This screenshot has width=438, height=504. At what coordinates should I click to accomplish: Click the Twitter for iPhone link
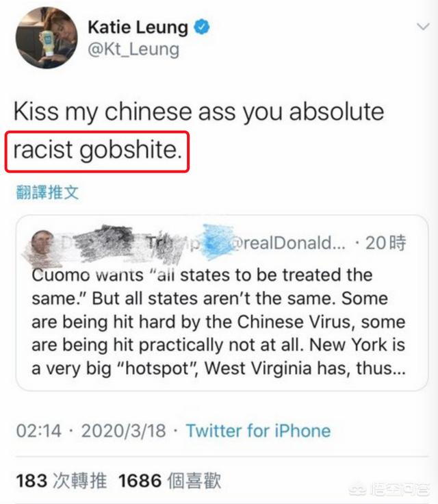(x=259, y=431)
